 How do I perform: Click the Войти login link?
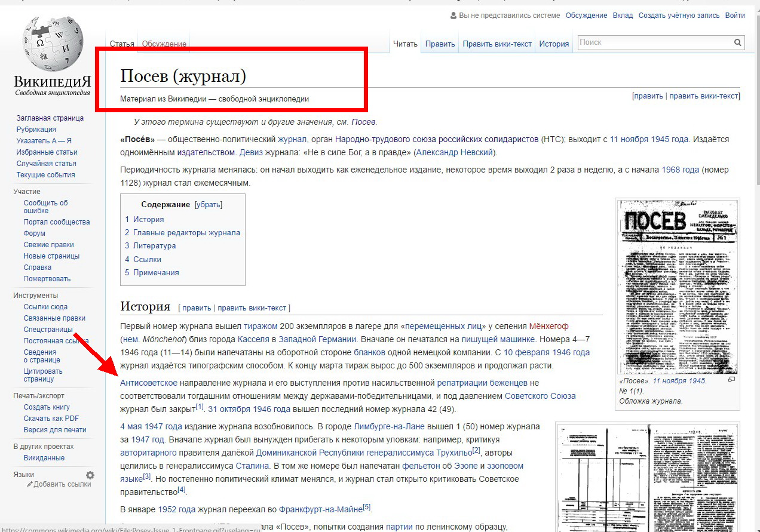(x=735, y=16)
